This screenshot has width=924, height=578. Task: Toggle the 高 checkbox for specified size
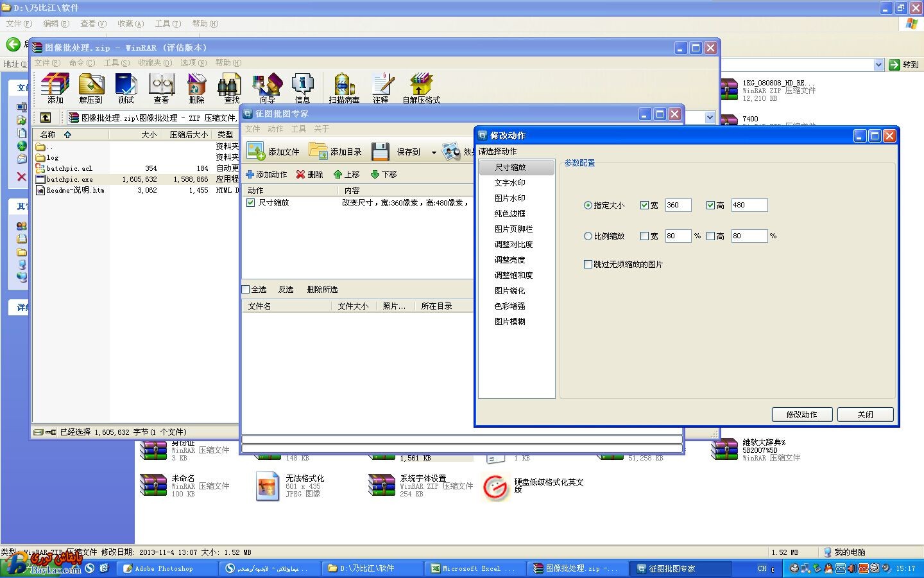pyautogui.click(x=710, y=206)
